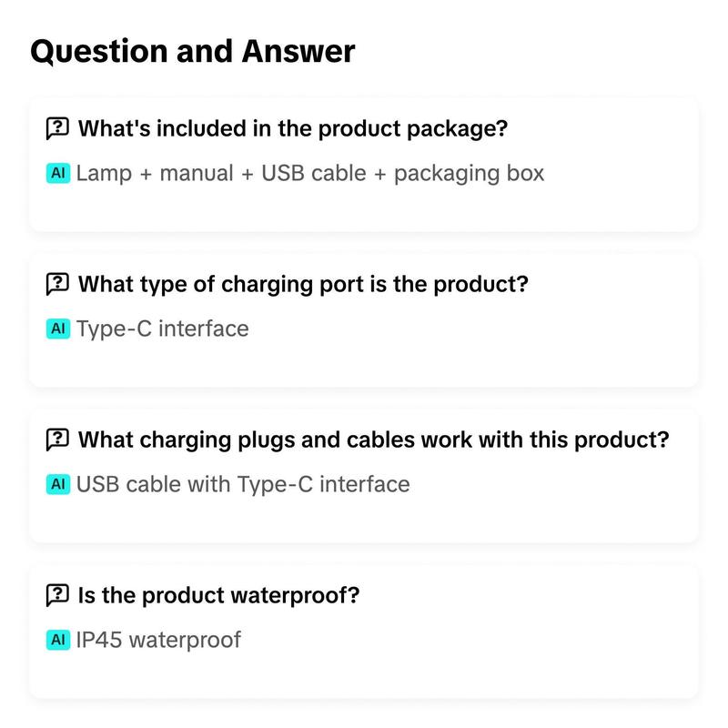Click AI badge next to IP45 waterproof answer
The height and width of the screenshot is (728, 728).
point(58,640)
